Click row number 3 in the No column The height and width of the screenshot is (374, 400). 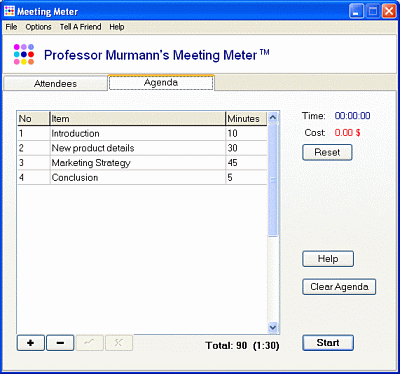point(33,163)
